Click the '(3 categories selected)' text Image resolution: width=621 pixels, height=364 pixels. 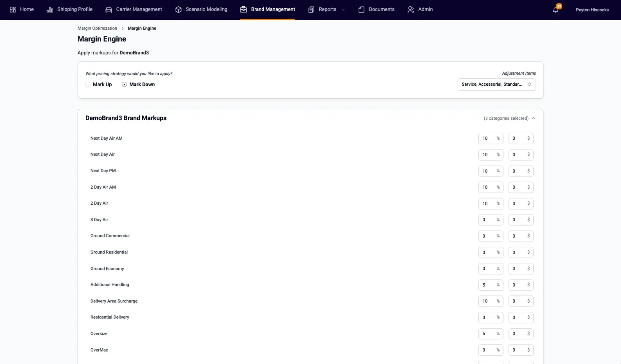point(506,118)
